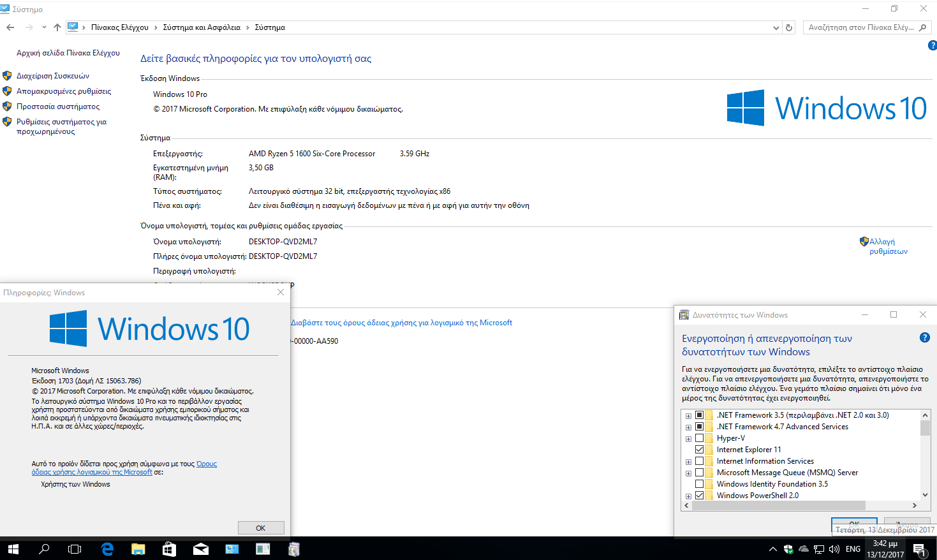Open Microsoft license terms link in System window
The image size is (937, 560).
point(402,323)
